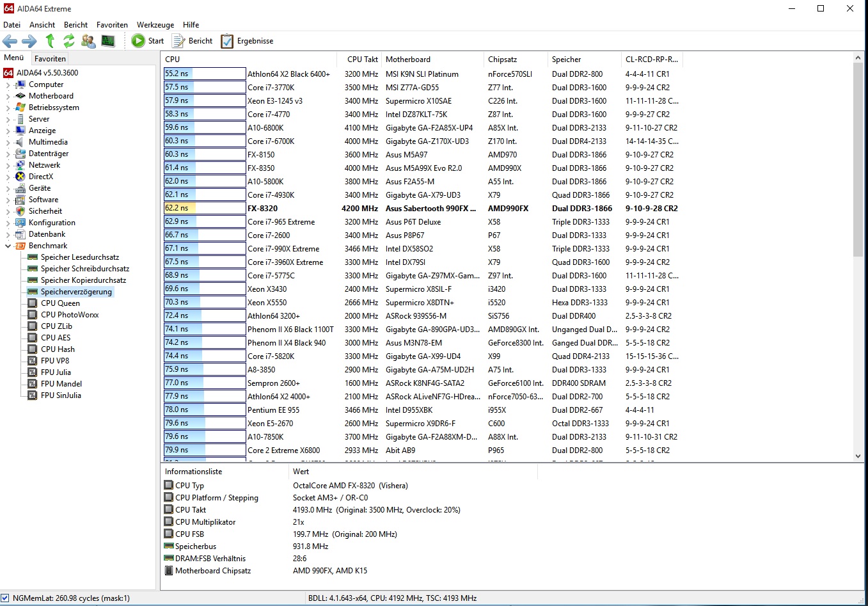Select the Core i7-6700K result row

tap(422, 141)
